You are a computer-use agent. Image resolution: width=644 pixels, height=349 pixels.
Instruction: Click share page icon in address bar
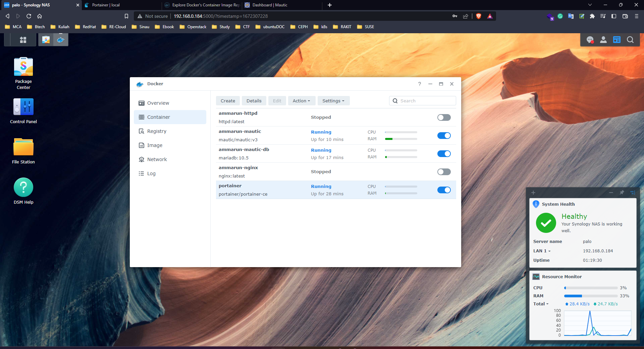click(x=466, y=16)
